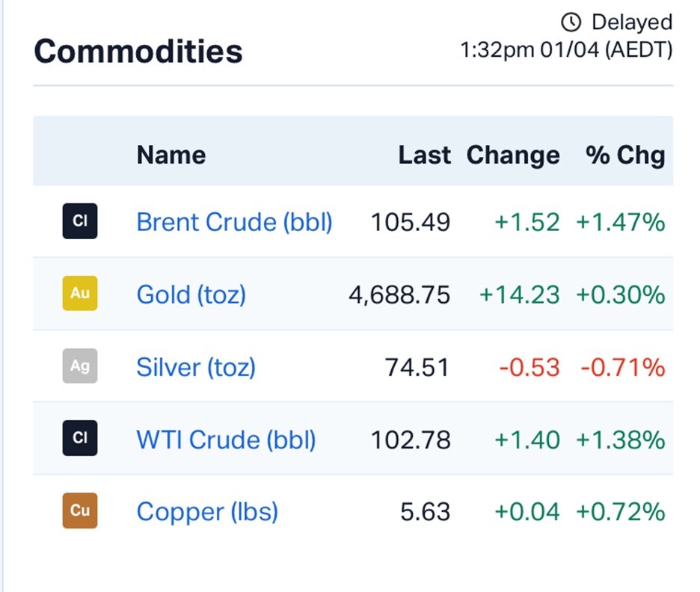The width and height of the screenshot is (700, 592).
Task: Sort by the Change column header
Action: click(513, 155)
